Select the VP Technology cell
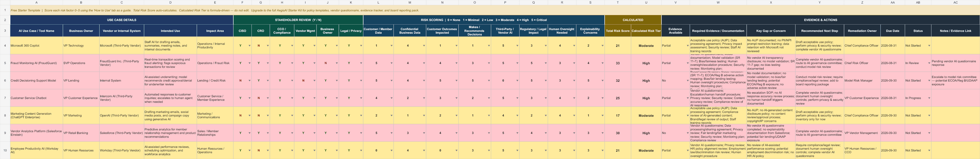The width and height of the screenshot is (980, 159). (81, 46)
